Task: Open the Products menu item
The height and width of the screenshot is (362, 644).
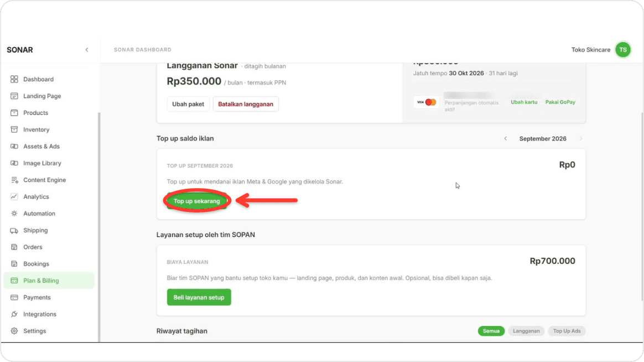Action: tap(49, 112)
